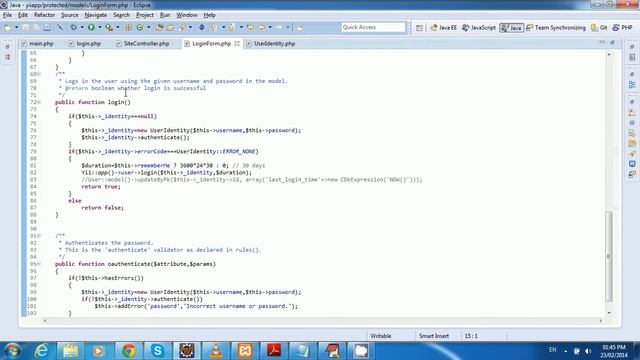
Task: Click the Search flashlight icon
Action: (182, 27)
